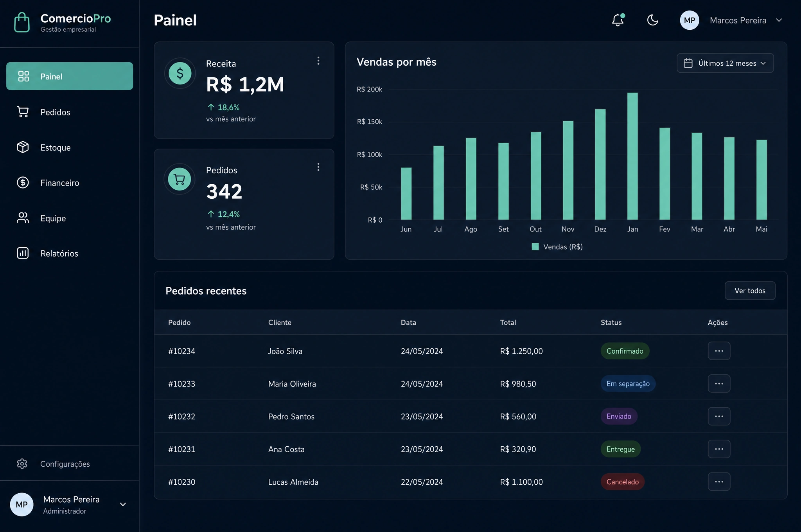Screen dimensions: 801x532
Task: Open Equipe via the people icon
Action: tap(23, 218)
